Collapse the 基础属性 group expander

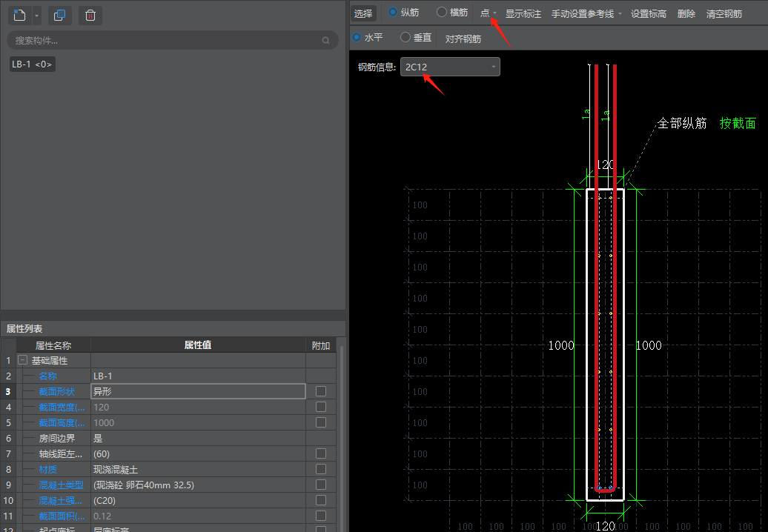coord(22,359)
